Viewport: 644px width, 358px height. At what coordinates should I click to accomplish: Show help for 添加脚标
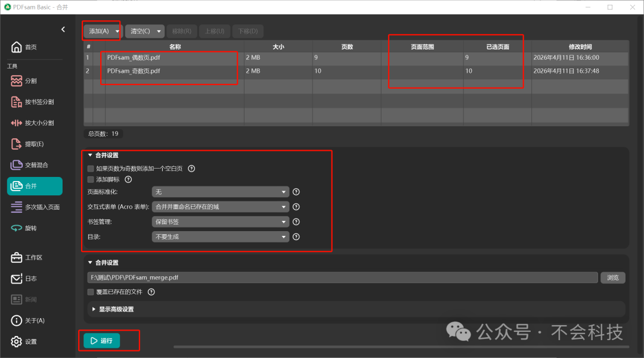point(128,180)
